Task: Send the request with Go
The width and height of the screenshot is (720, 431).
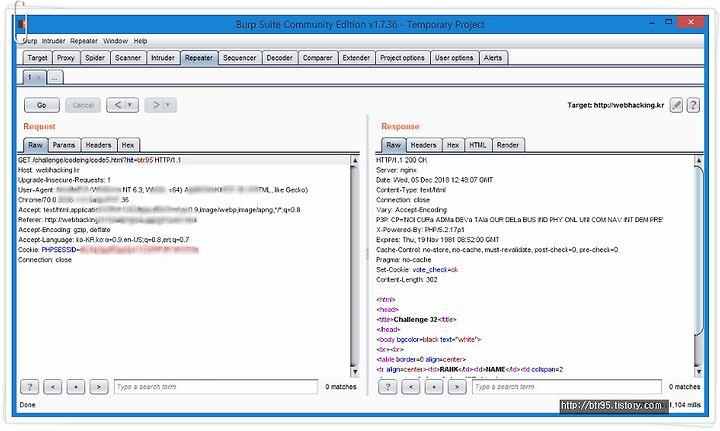Action: 42,105
